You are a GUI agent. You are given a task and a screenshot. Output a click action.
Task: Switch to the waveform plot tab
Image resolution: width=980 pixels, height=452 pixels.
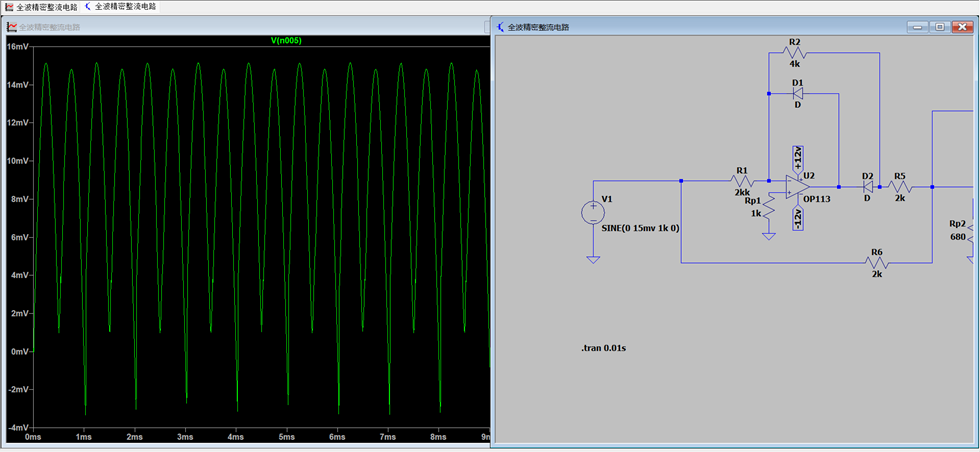coord(41,7)
